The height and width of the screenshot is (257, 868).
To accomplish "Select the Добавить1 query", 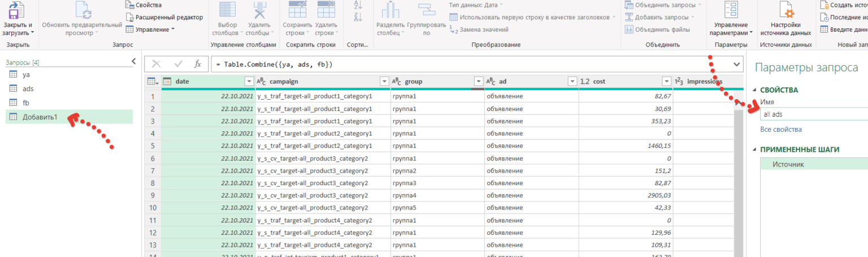I will [40, 117].
